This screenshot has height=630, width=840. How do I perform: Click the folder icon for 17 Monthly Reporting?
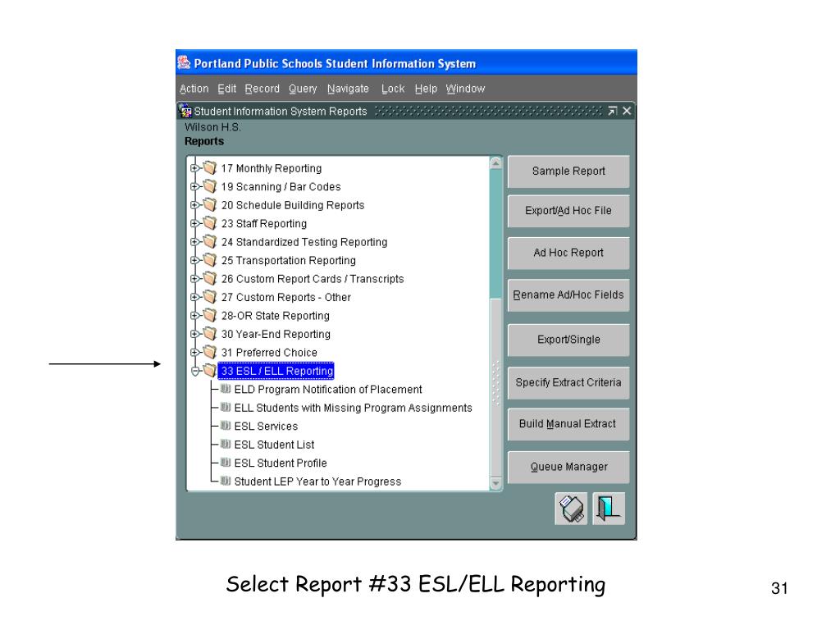209,168
